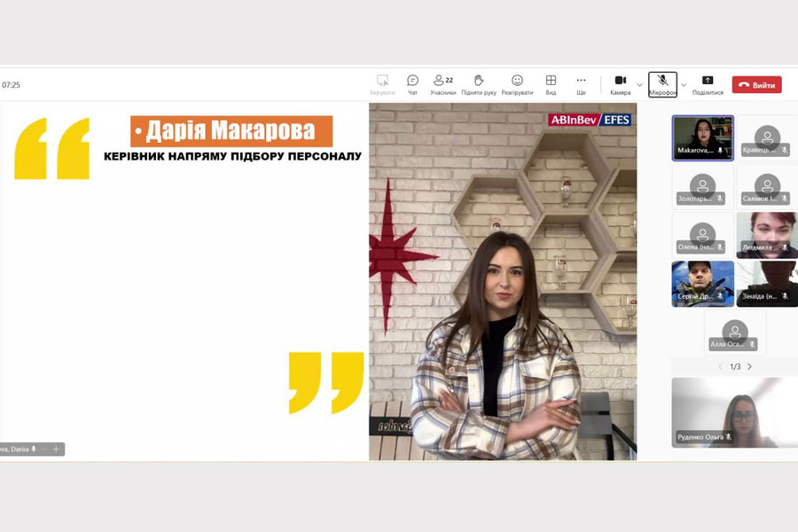Select the Сергій video tile

[703, 284]
